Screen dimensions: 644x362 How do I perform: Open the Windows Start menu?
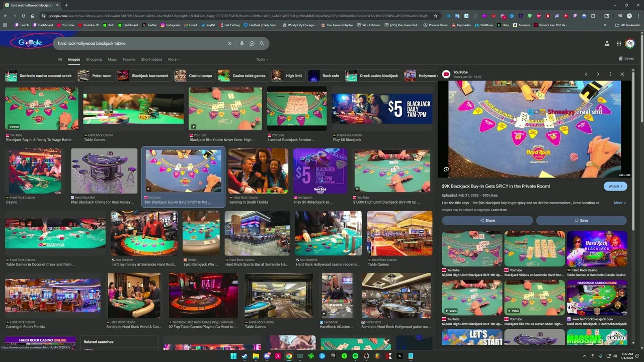tap(233, 356)
